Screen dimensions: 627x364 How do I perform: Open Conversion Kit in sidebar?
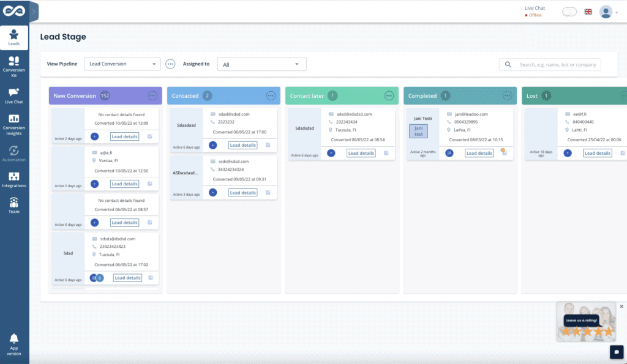[x=14, y=64]
